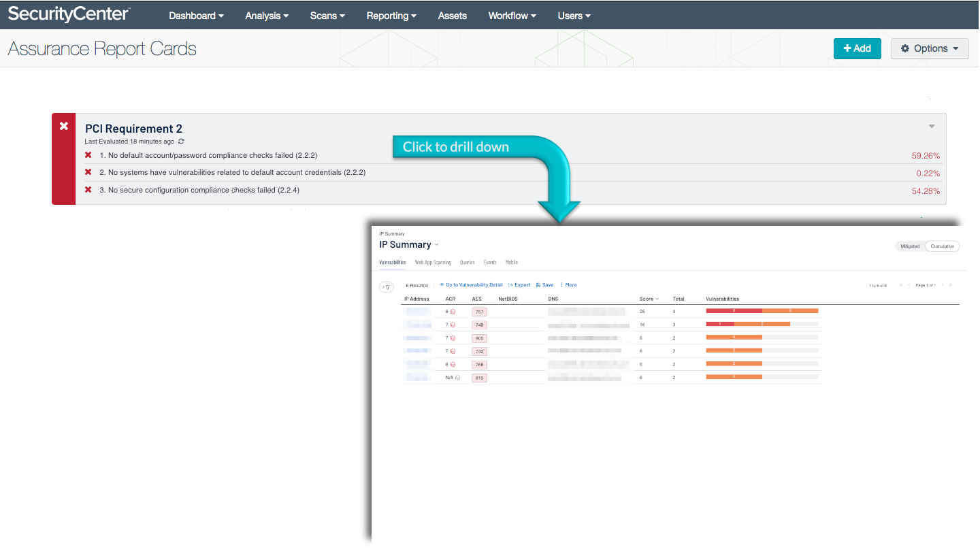Select the Events tab
980x558 pixels.
click(x=490, y=262)
